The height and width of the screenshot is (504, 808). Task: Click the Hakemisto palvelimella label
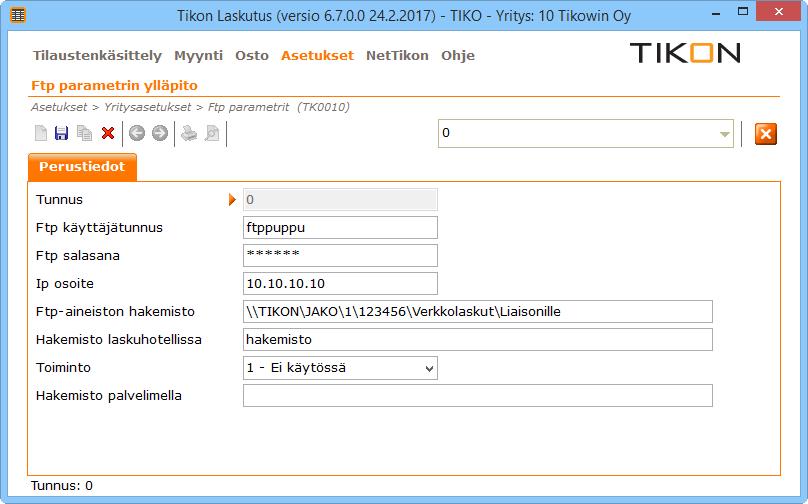[x=109, y=396]
